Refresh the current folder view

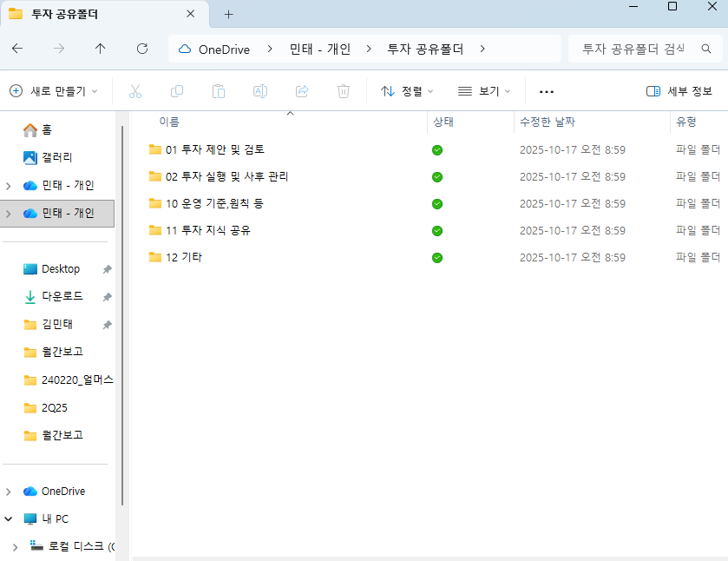(x=142, y=49)
